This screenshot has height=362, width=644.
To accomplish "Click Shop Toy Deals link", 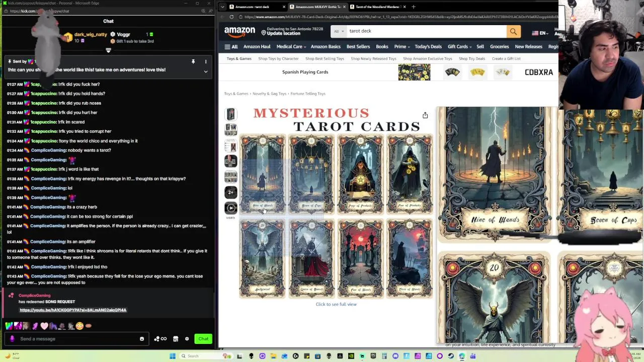I will (472, 59).
